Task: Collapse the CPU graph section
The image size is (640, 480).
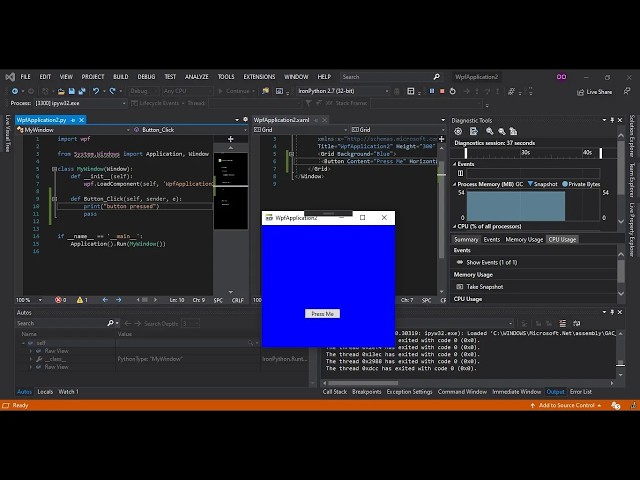Action: [454, 226]
